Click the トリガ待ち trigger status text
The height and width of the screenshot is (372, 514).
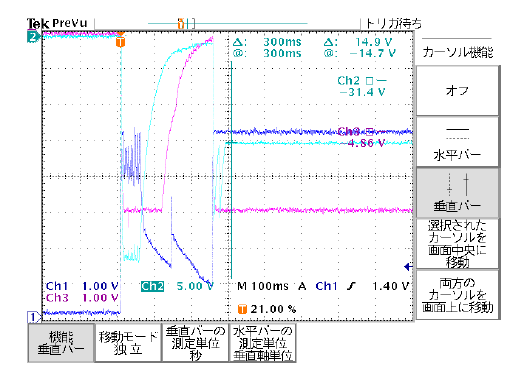pyautogui.click(x=393, y=24)
